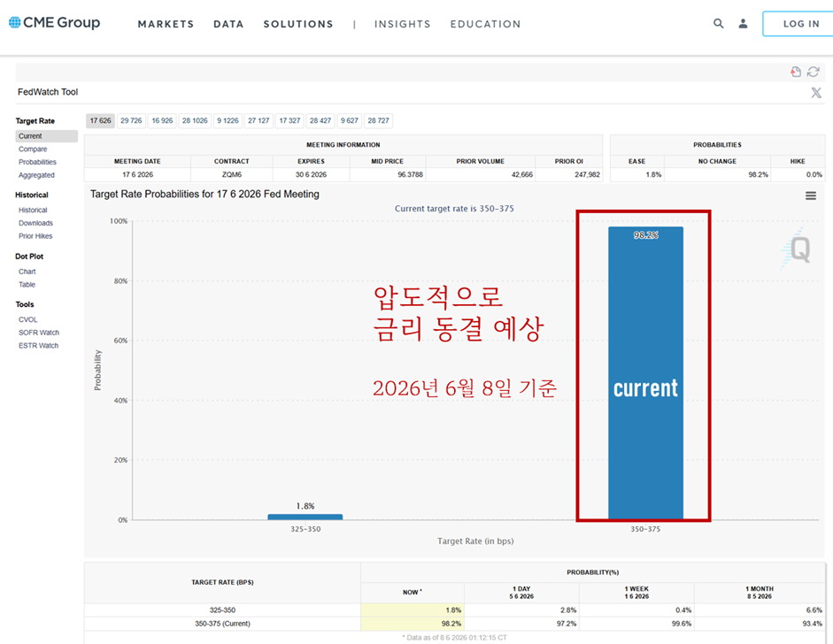Screen dimensions: 833x644
Task: Click the PDF export icon in FedWatch toolbar
Action: 795,72
